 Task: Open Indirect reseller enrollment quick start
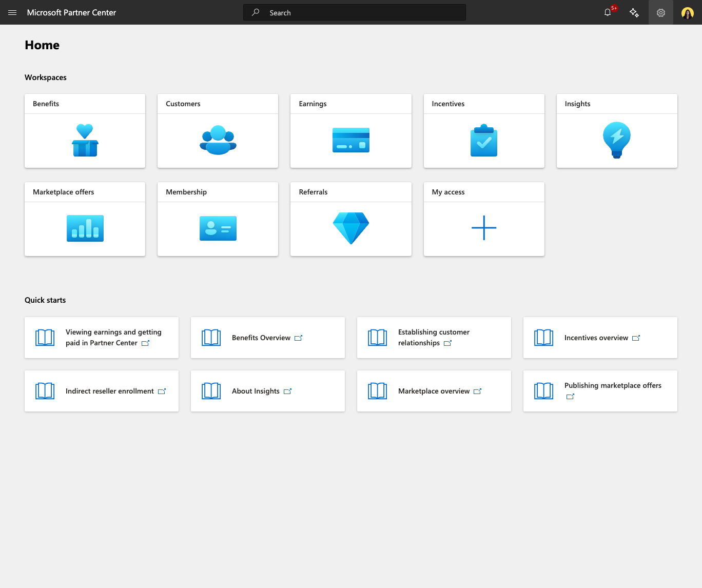point(102,391)
